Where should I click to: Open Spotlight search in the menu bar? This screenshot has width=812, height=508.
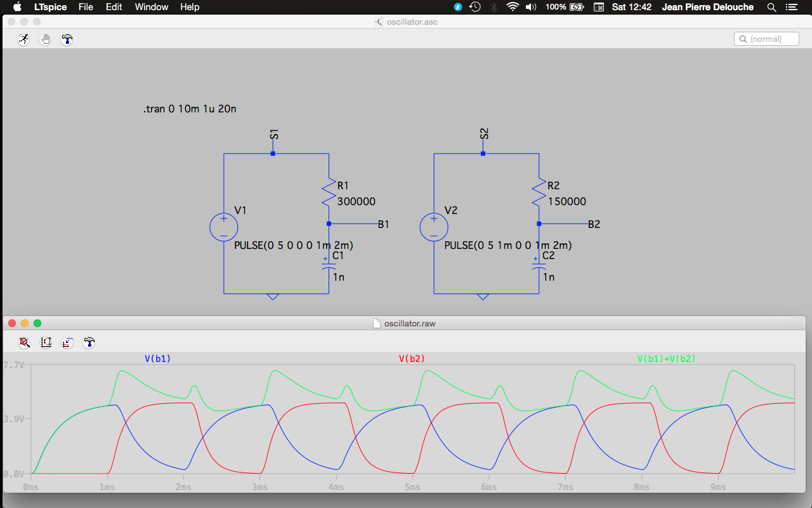click(x=771, y=7)
